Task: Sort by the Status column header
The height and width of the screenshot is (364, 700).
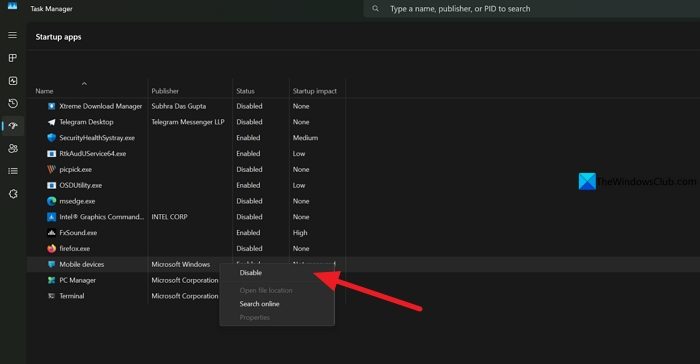Action: 245,91
